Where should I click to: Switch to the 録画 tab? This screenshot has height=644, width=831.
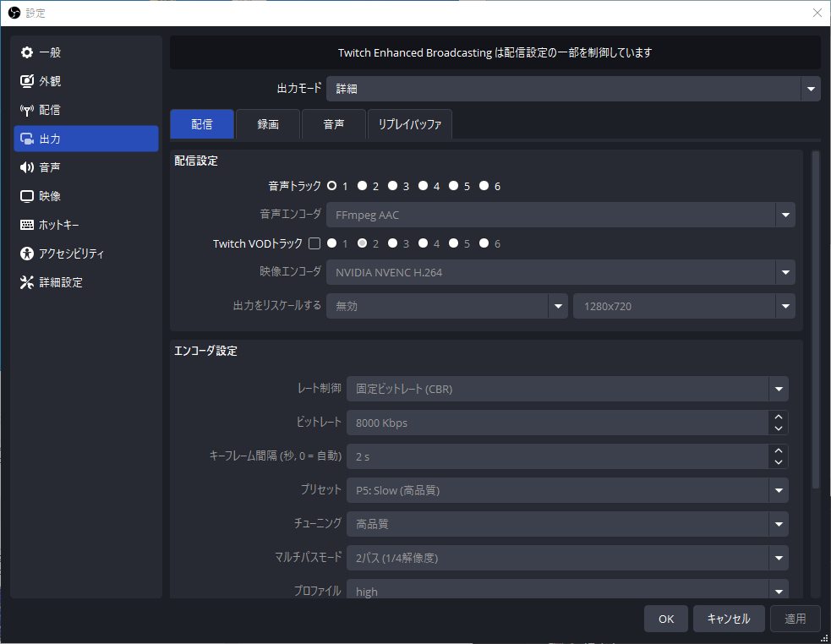268,124
